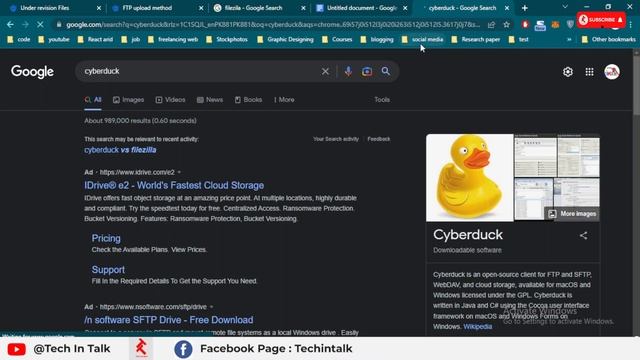
Task: Open the youtube bookmark folder
Action: [x=54, y=40]
